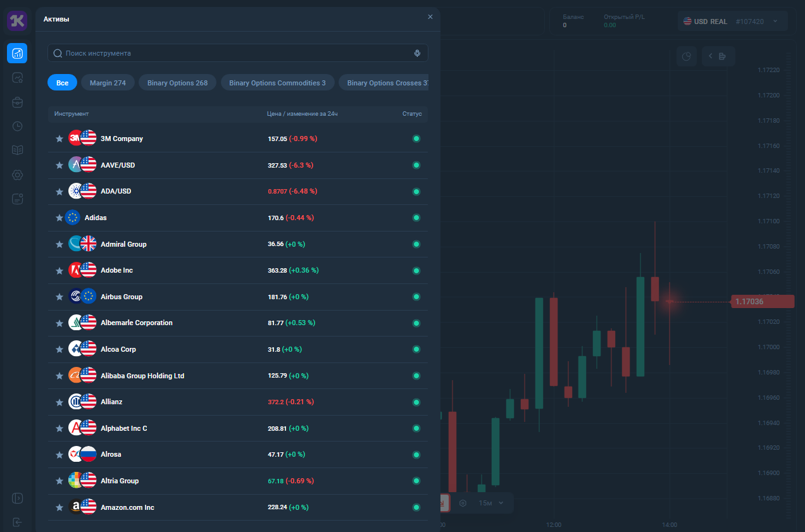Screen dimensions: 805x532
Task: Select the Все filter tab
Action: 62,83
